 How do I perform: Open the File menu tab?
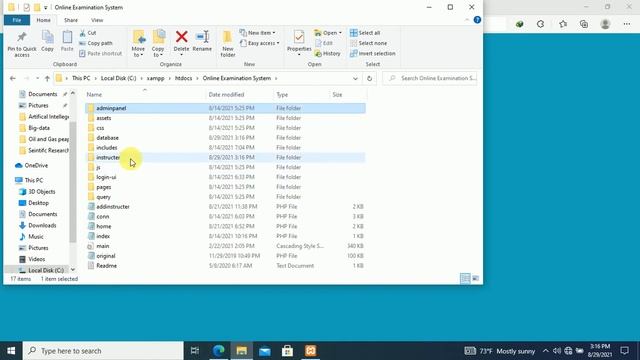point(17,20)
